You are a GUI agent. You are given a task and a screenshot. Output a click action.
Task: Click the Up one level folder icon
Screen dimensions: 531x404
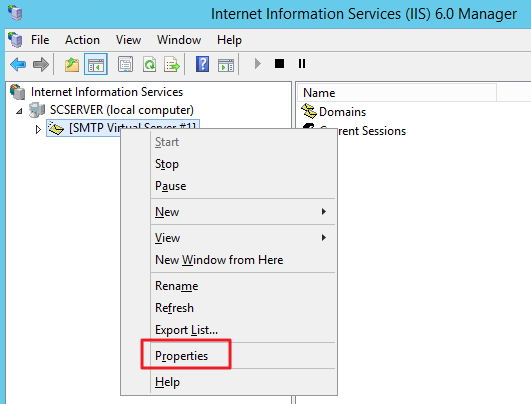[x=72, y=64]
